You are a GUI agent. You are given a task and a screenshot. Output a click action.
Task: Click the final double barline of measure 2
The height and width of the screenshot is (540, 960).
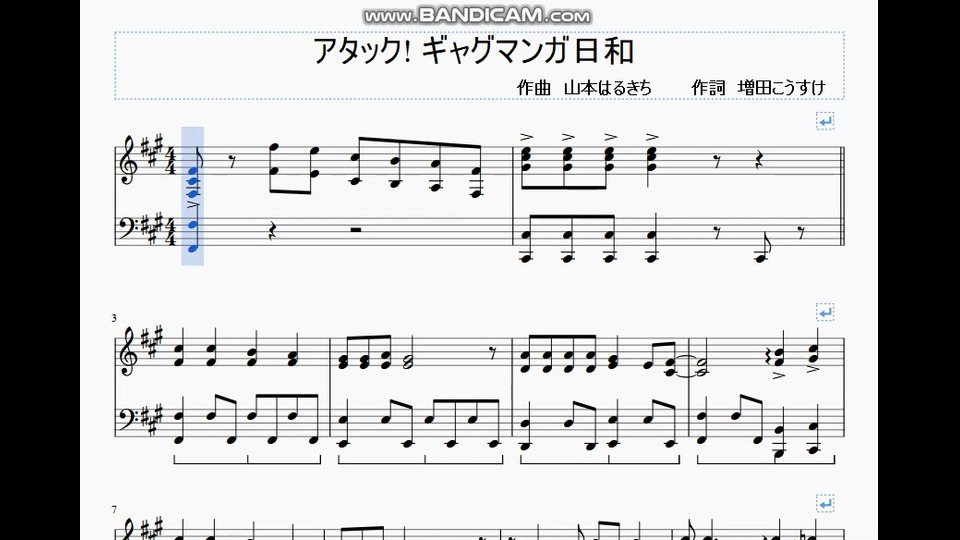[843, 196]
